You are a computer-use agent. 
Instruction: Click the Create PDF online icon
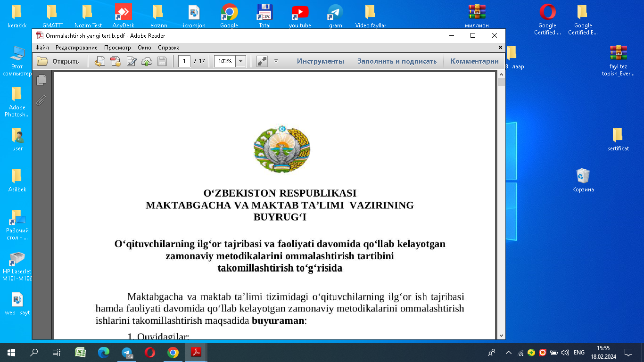coord(116,61)
